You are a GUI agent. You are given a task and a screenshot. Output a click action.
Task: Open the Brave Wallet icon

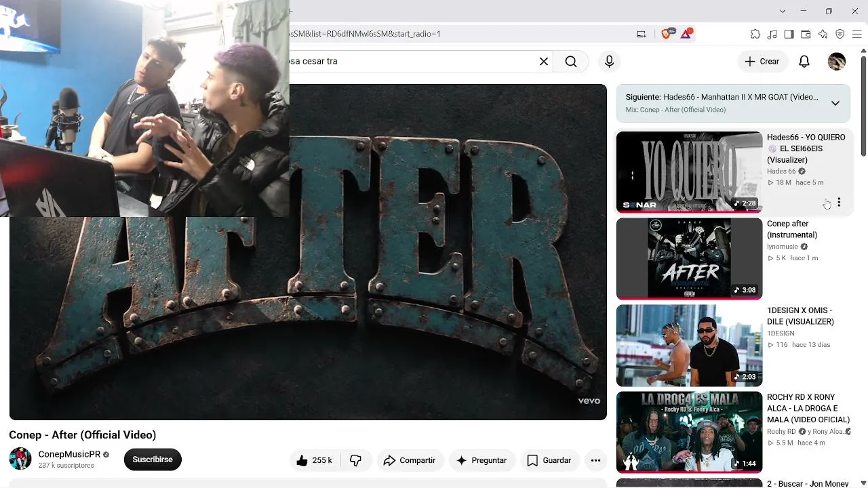(806, 34)
